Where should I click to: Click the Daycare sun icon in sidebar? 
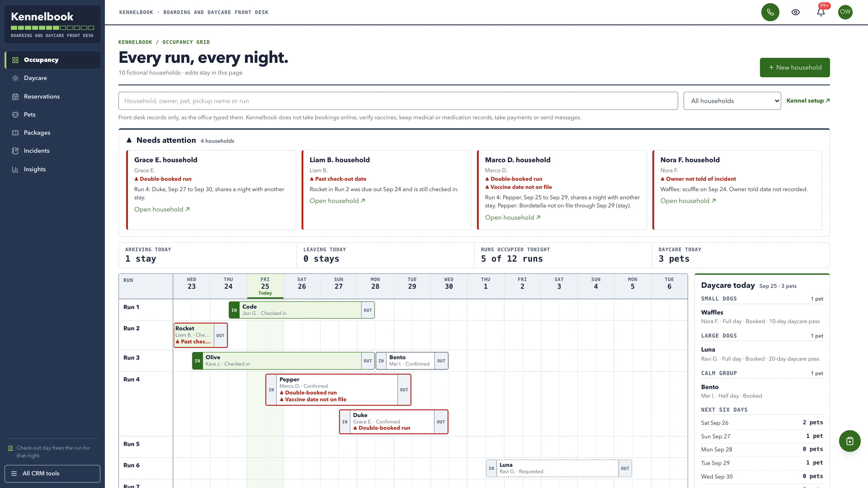pyautogui.click(x=15, y=78)
